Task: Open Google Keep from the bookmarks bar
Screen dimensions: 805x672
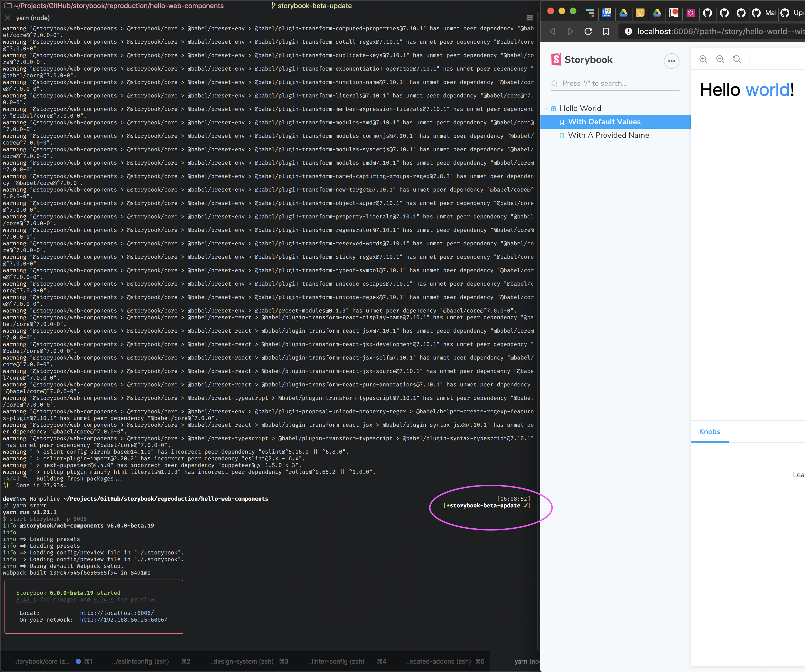Action: (640, 13)
